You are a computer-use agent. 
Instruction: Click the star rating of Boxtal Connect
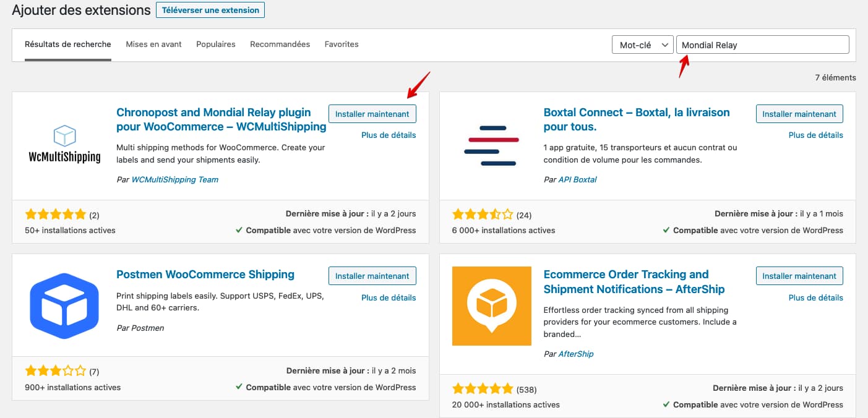tap(483, 214)
